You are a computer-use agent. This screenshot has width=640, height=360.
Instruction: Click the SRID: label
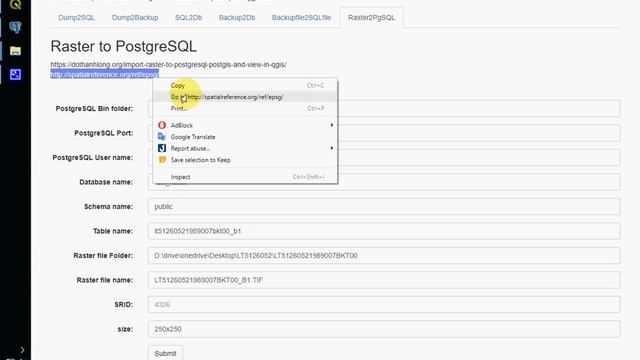tap(124, 304)
